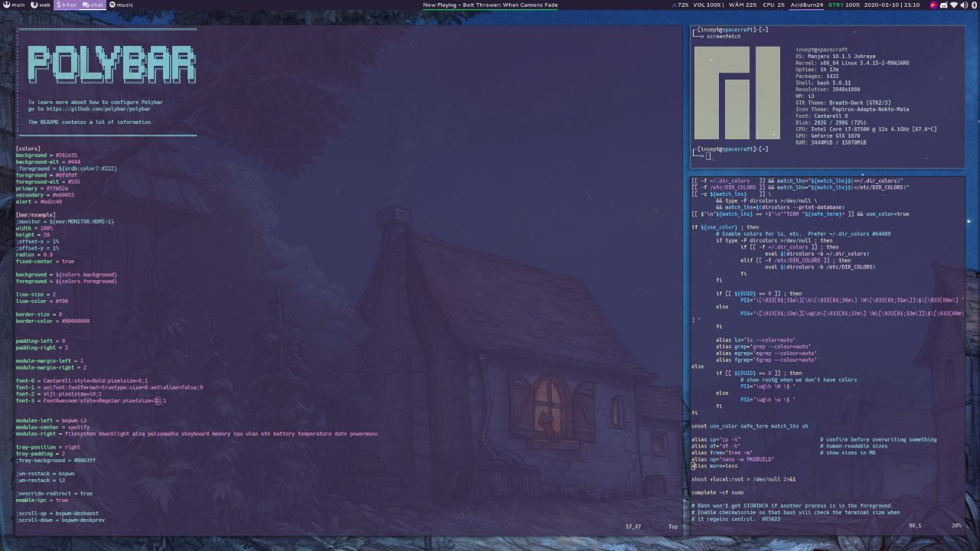Image resolution: width=980 pixels, height=551 pixels.
Task: Click the 'line-color = #f00' line
Action: click(x=42, y=301)
